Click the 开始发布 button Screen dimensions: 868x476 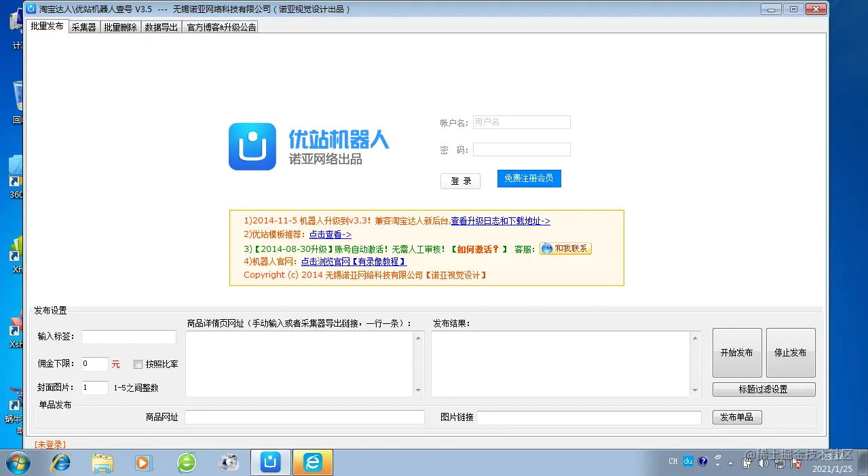click(736, 352)
